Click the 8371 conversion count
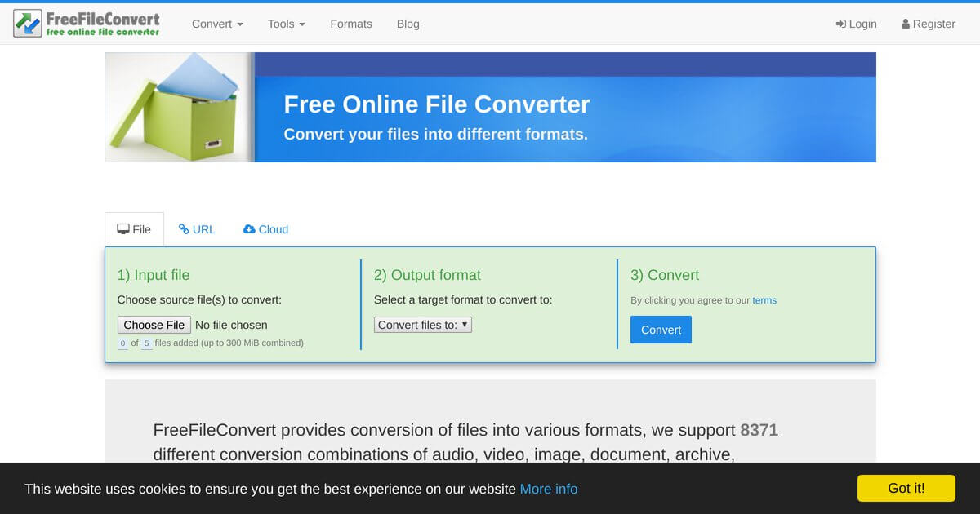 759,430
